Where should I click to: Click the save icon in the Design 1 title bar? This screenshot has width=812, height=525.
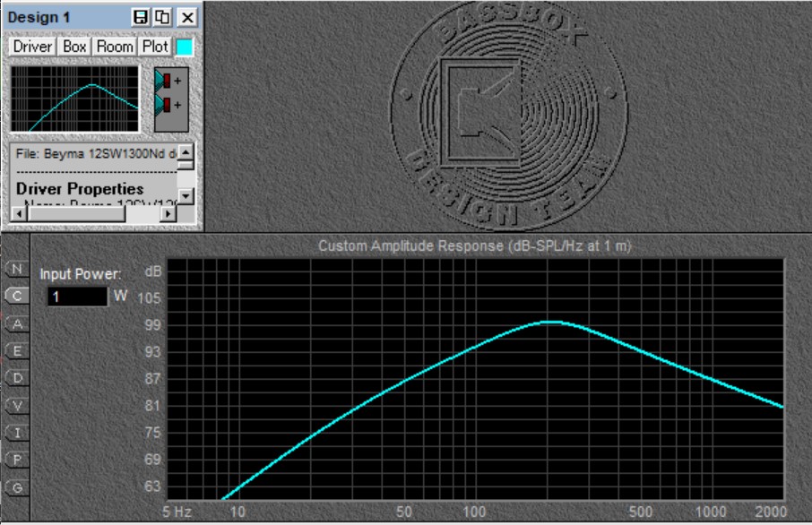click(141, 17)
